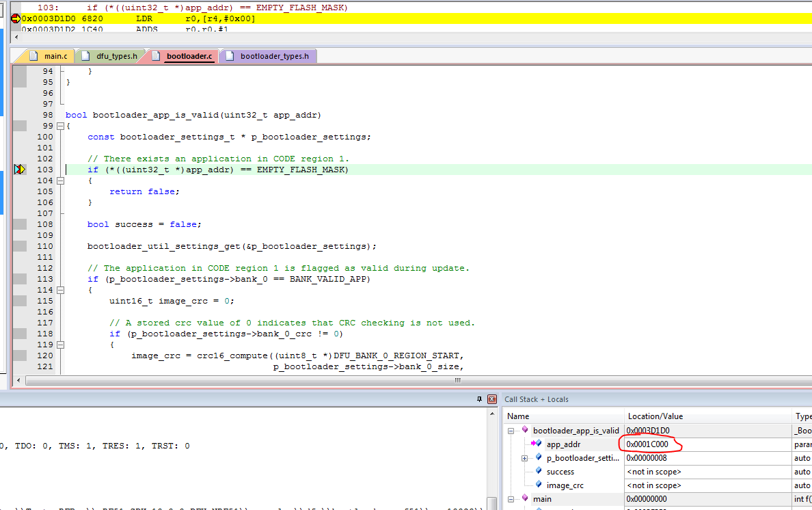Collapse the code block at line 114
This screenshot has height=510, width=812.
click(61, 290)
